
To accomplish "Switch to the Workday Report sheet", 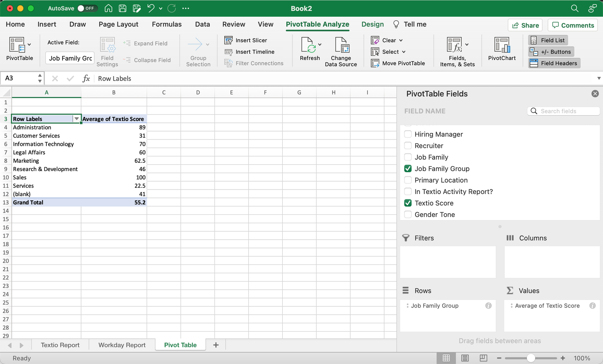I will click(121, 345).
